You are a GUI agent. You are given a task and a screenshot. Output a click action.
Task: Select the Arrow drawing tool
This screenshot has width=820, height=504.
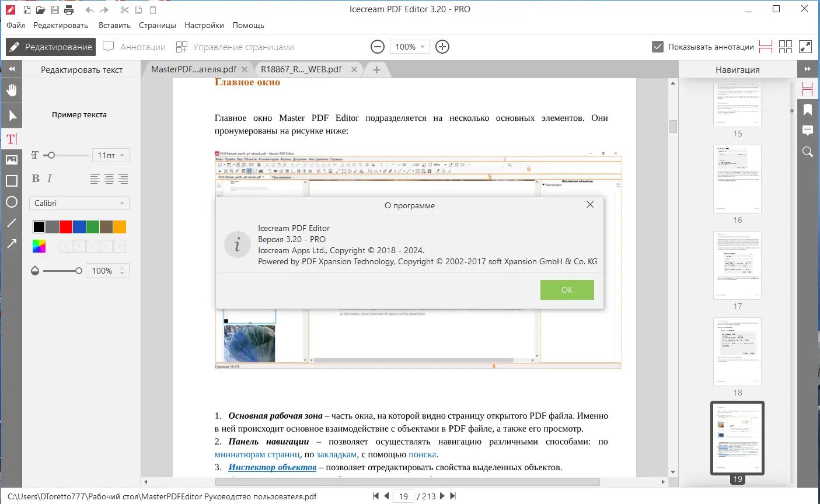tap(12, 243)
